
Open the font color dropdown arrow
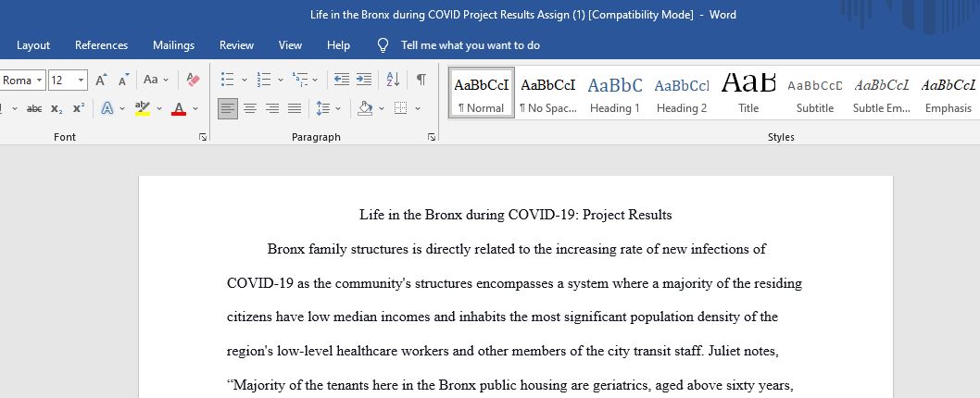[195, 108]
